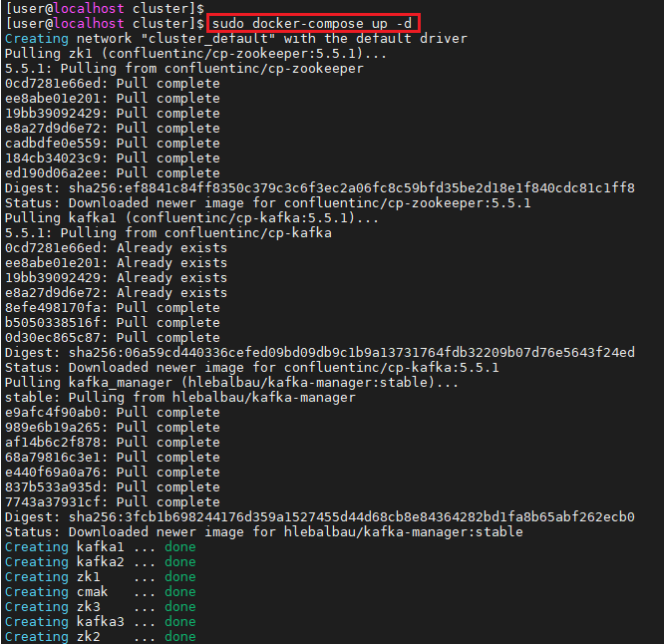Click layer 'e8a27d9d6e72: Pull complete' line
Screen dimensions: 664x644
click(x=113, y=129)
